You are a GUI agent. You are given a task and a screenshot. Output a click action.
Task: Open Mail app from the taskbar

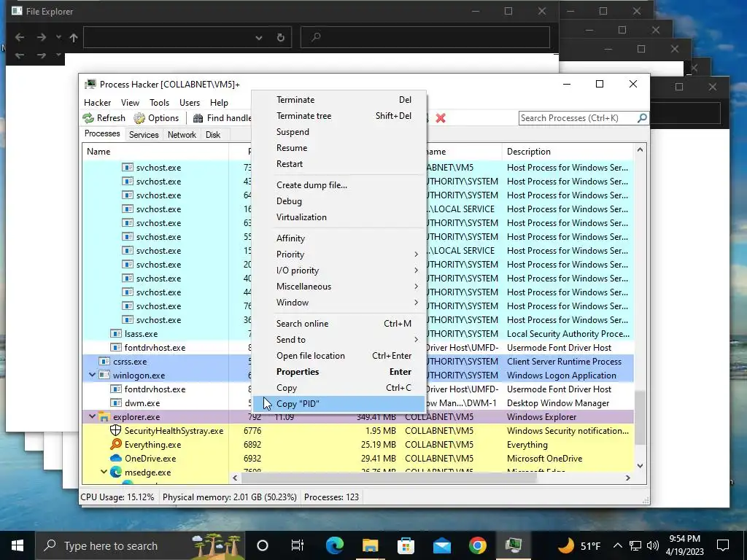click(x=441, y=545)
